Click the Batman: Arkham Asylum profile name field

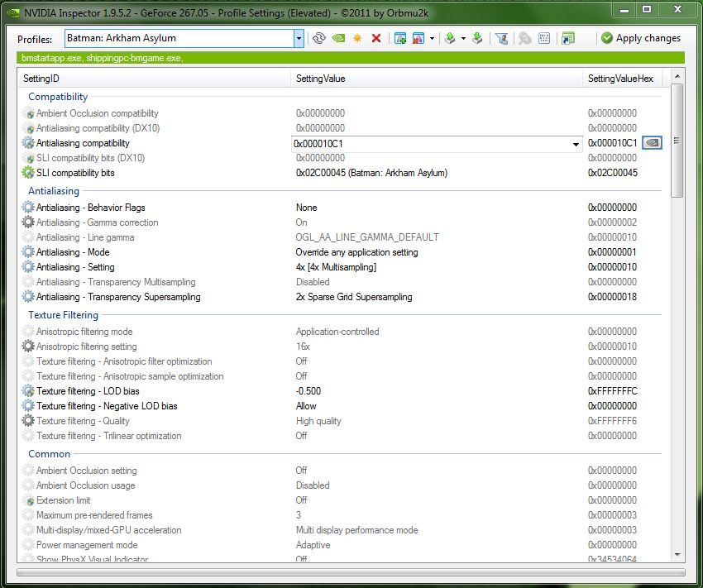click(x=179, y=39)
